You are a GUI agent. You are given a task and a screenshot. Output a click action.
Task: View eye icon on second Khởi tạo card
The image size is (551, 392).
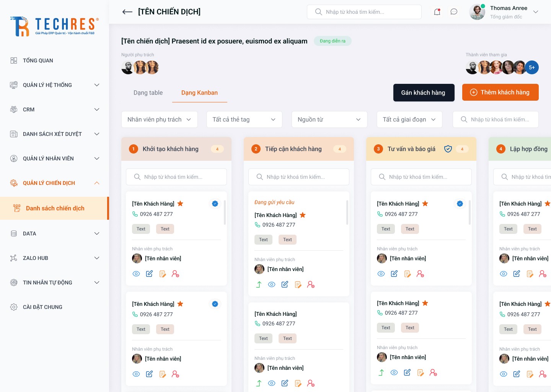136,374
